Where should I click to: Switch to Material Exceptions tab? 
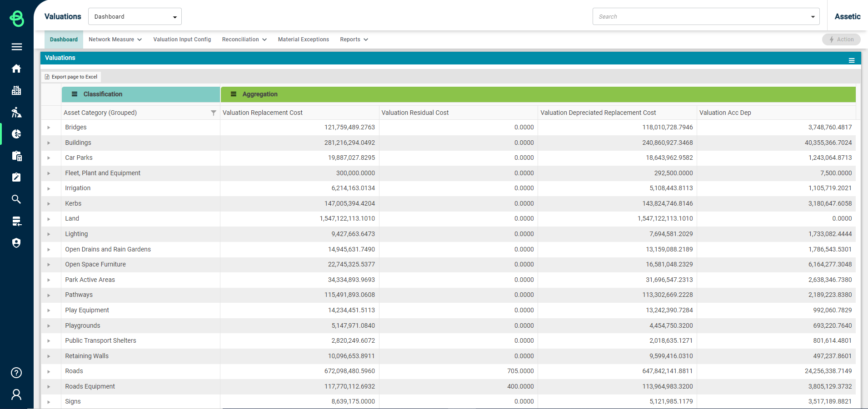coord(304,39)
